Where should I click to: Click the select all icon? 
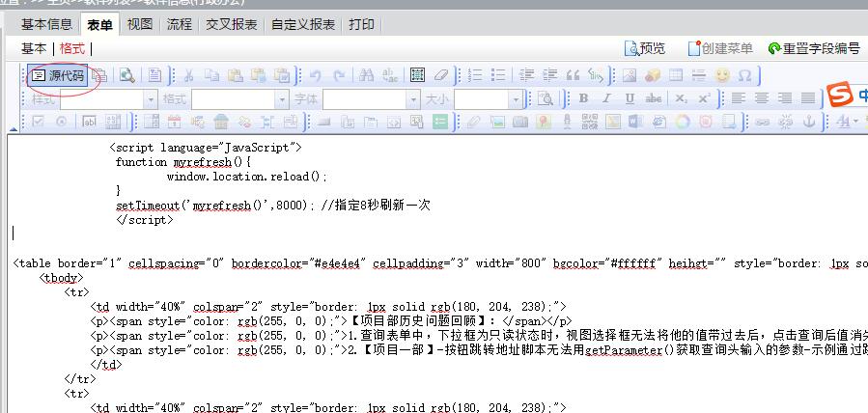click(x=417, y=75)
